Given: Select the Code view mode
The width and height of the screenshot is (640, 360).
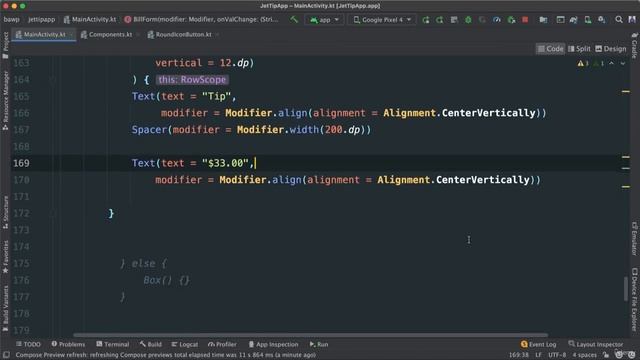Looking at the screenshot, I should tap(550, 49).
